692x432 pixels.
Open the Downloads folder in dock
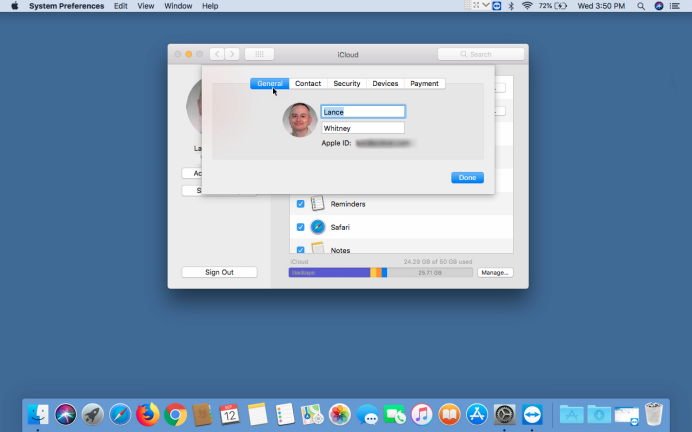[x=599, y=414]
